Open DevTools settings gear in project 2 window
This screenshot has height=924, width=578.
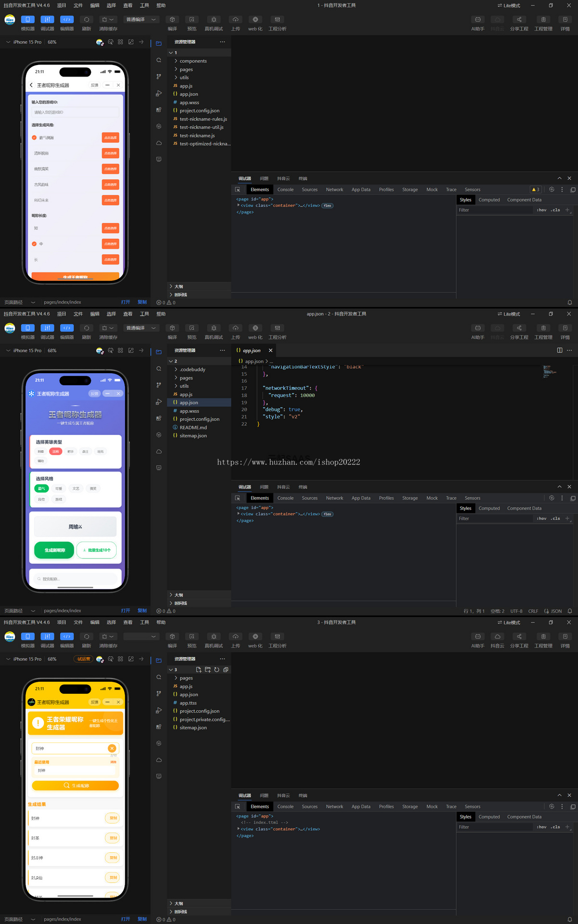[552, 498]
